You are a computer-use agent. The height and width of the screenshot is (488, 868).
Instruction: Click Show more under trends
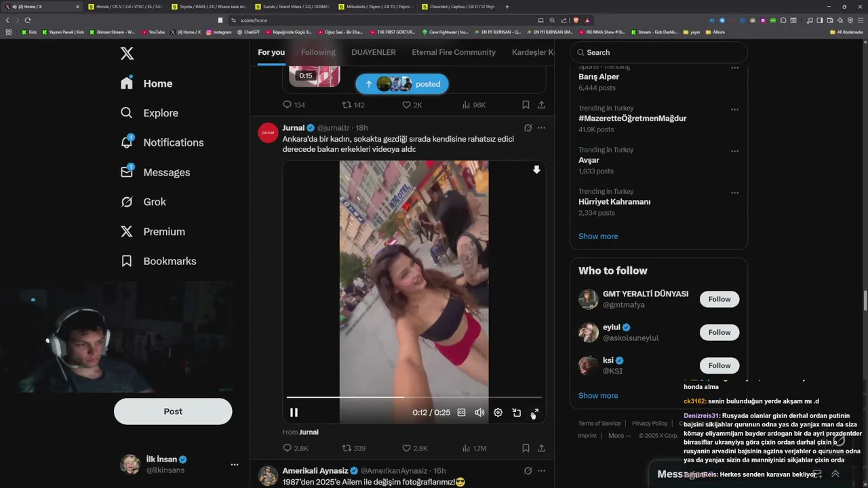pyautogui.click(x=598, y=236)
